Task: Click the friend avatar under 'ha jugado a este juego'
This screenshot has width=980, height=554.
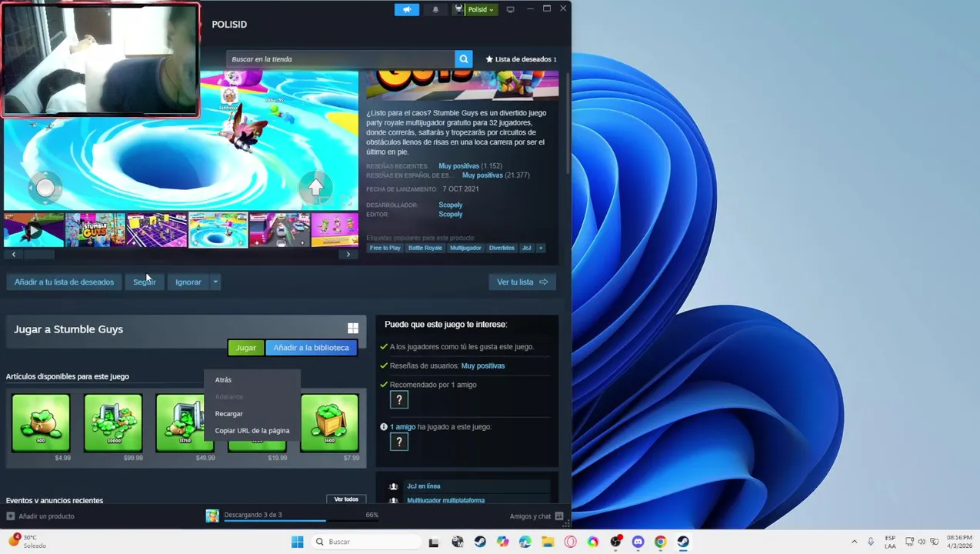Action: [398, 442]
